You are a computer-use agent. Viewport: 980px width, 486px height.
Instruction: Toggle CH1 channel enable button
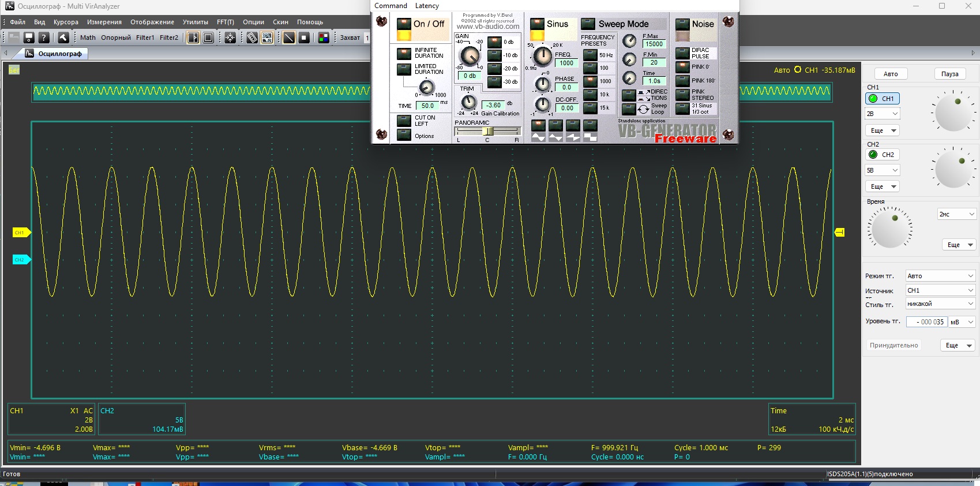pyautogui.click(x=883, y=99)
